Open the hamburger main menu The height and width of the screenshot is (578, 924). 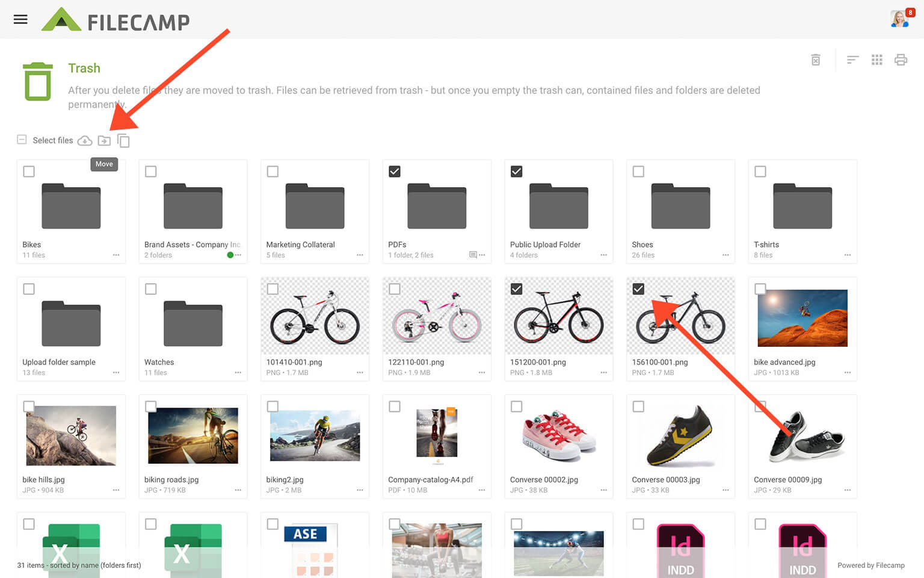click(20, 19)
